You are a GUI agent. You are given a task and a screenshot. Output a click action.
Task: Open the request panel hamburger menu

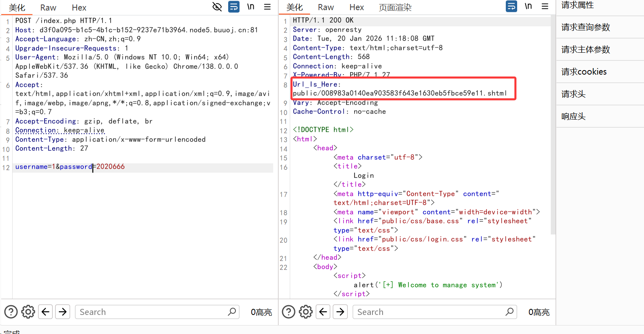(x=267, y=7)
